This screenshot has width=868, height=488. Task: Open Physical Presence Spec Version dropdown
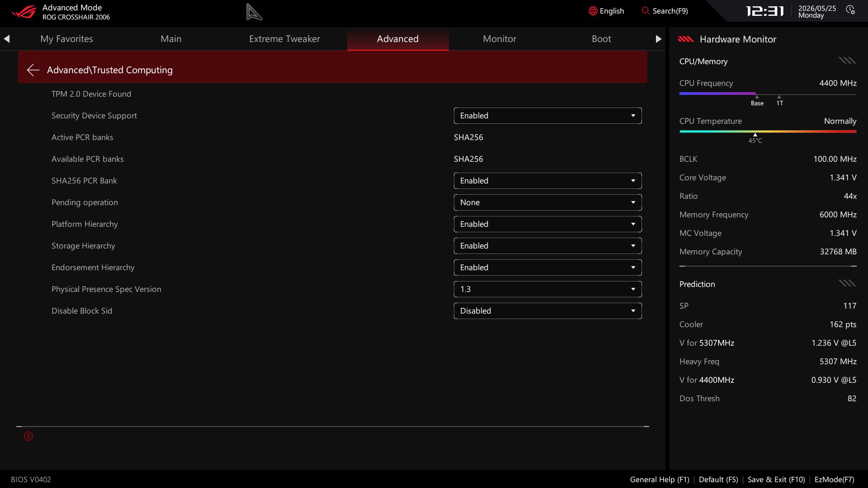click(547, 289)
